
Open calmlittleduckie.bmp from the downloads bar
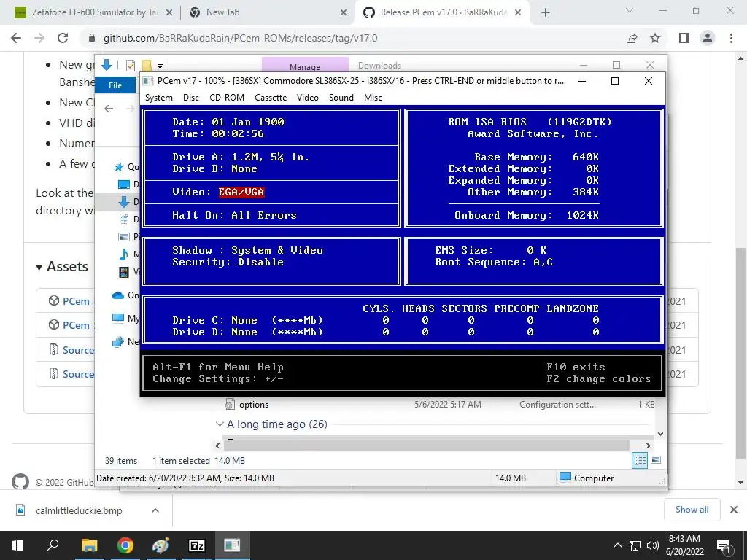(79, 510)
